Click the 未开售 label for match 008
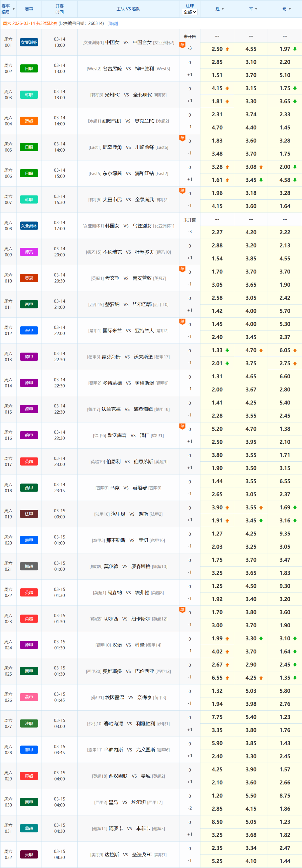 tap(190, 220)
